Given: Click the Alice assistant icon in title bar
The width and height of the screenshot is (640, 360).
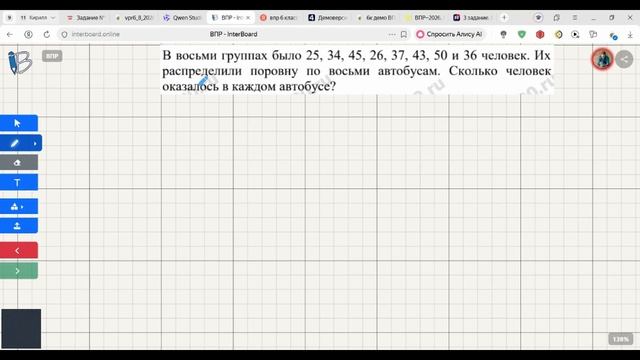Looking at the screenshot, I should click(x=538, y=18).
